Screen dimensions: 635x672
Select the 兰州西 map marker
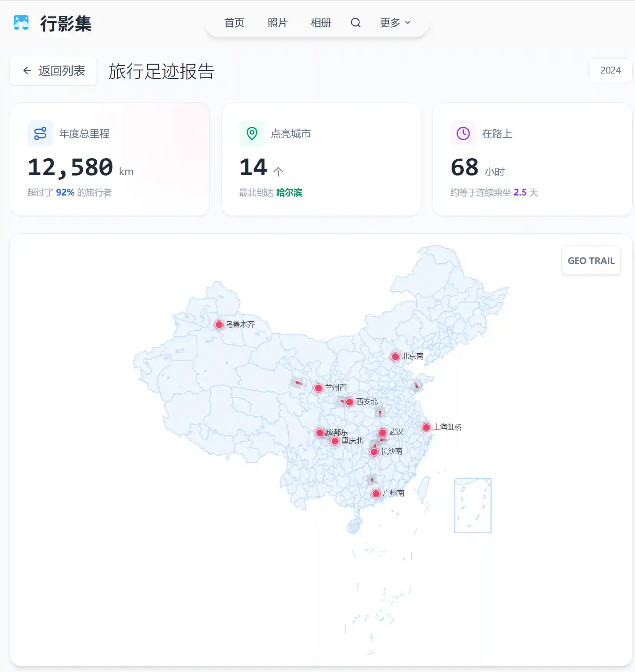click(x=318, y=388)
